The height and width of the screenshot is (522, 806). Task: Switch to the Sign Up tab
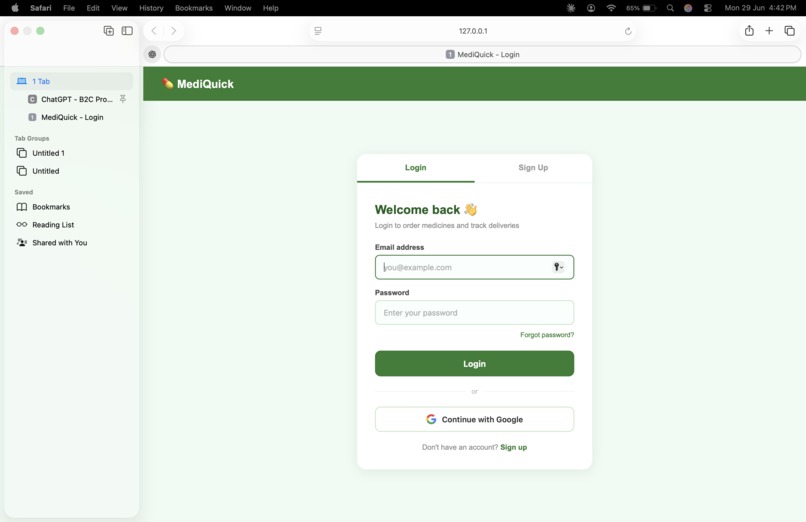(x=533, y=167)
